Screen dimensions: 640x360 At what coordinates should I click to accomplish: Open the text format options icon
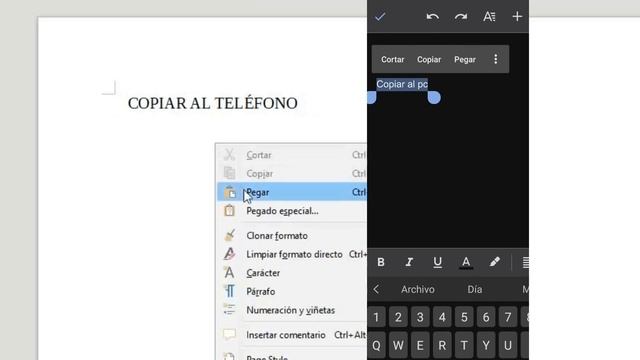[x=489, y=17]
